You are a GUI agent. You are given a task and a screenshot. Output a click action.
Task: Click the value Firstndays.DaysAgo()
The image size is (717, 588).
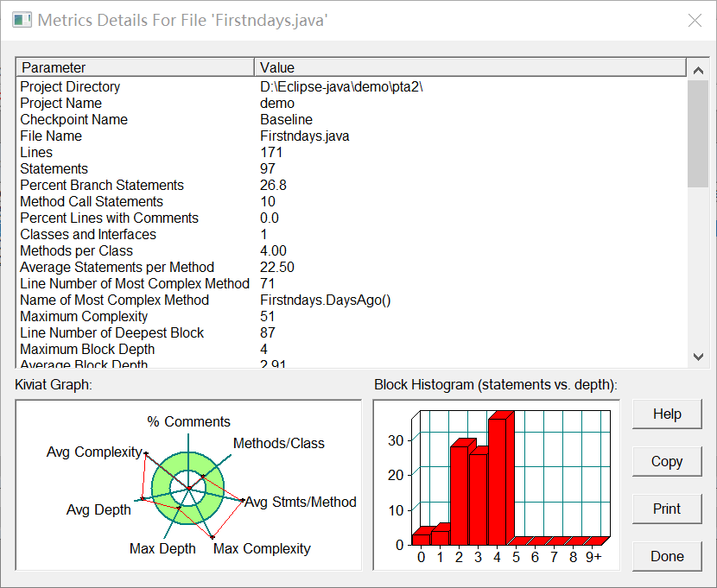tap(326, 300)
